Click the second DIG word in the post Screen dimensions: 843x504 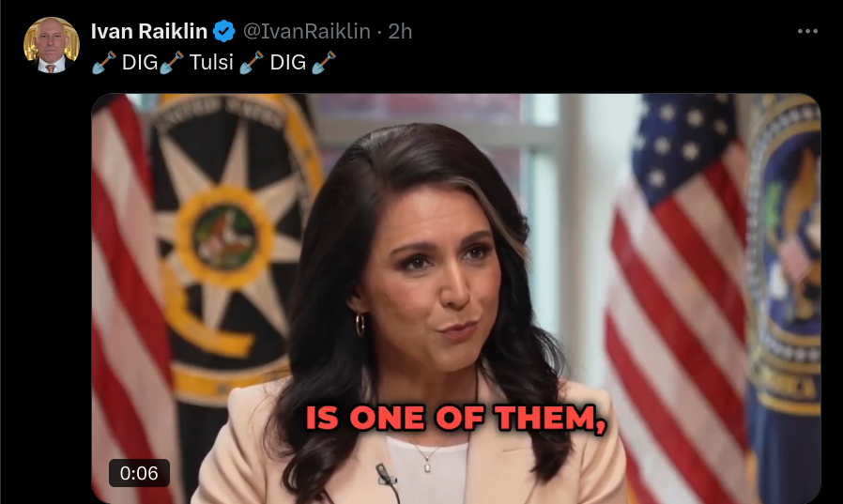pyautogui.click(x=287, y=62)
